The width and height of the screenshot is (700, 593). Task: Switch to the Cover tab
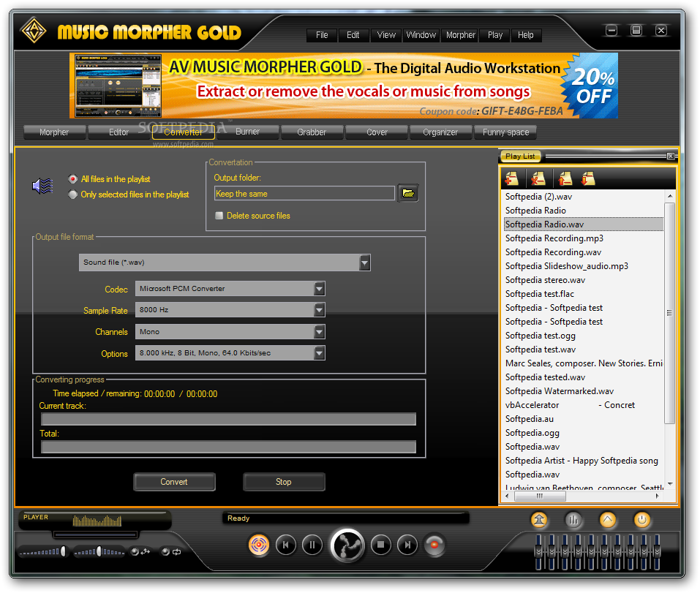point(377,132)
